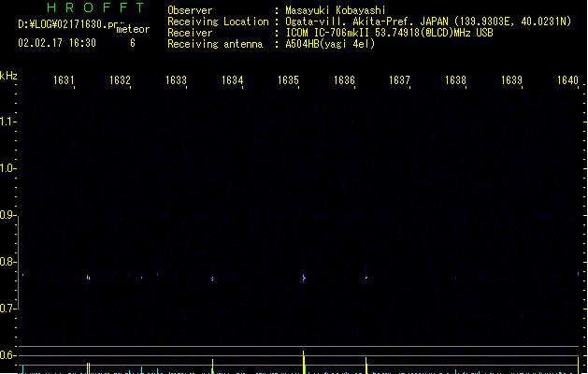588x374 pixels.
Task: Click the gray frequency range bracket on left axis
Action: pos(18,263)
